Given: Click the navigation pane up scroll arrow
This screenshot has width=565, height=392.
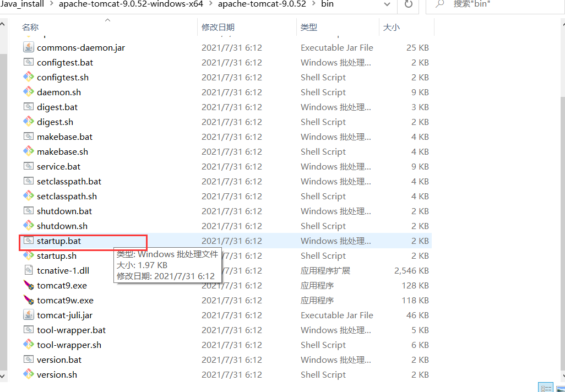Looking at the screenshot, I should [x=3, y=24].
